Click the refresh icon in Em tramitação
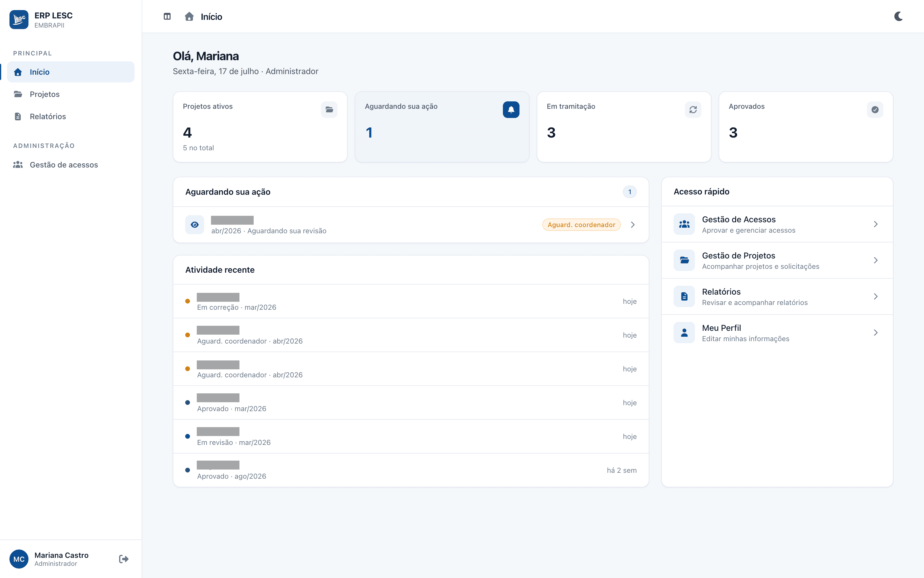 (693, 110)
